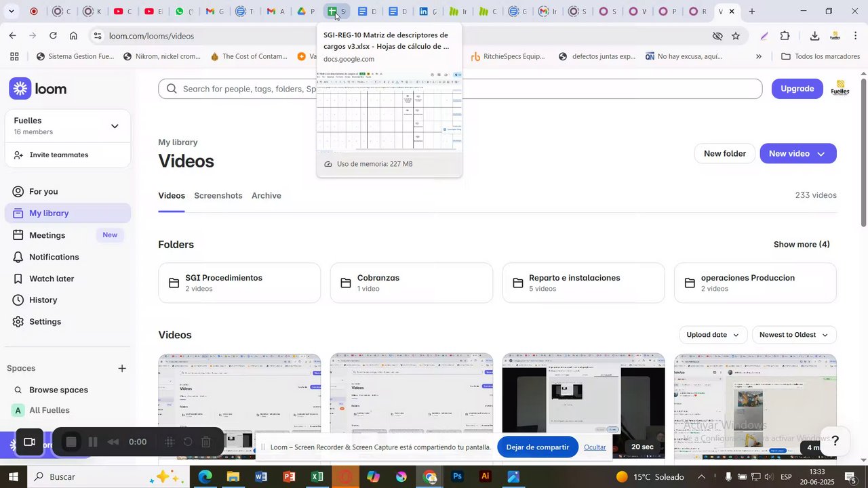Delete the recording with trash icon
The height and width of the screenshot is (488, 868).
(x=206, y=443)
